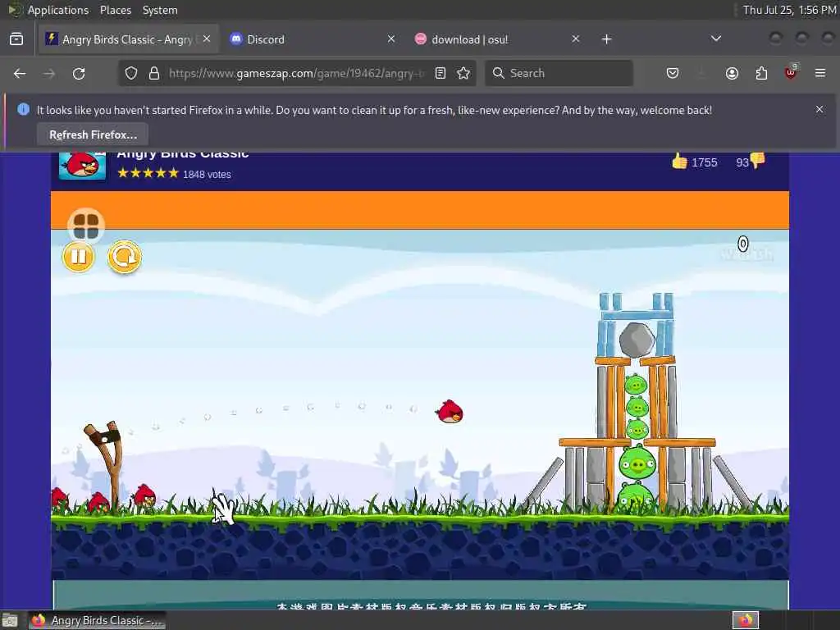Pause the Angry Birds game
Viewport: 840px width, 630px height.
[x=78, y=257]
